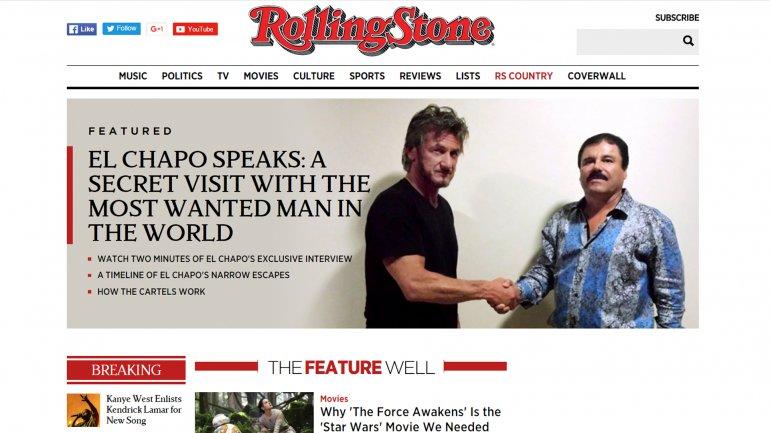
Task: Click the search magnifier icon
Action: pos(688,41)
